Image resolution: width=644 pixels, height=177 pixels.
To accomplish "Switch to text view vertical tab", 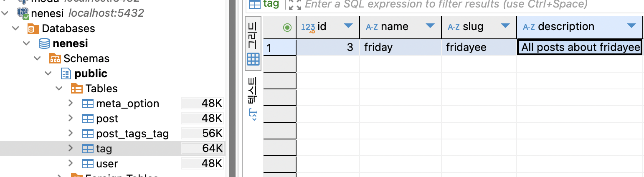I will point(253,99).
